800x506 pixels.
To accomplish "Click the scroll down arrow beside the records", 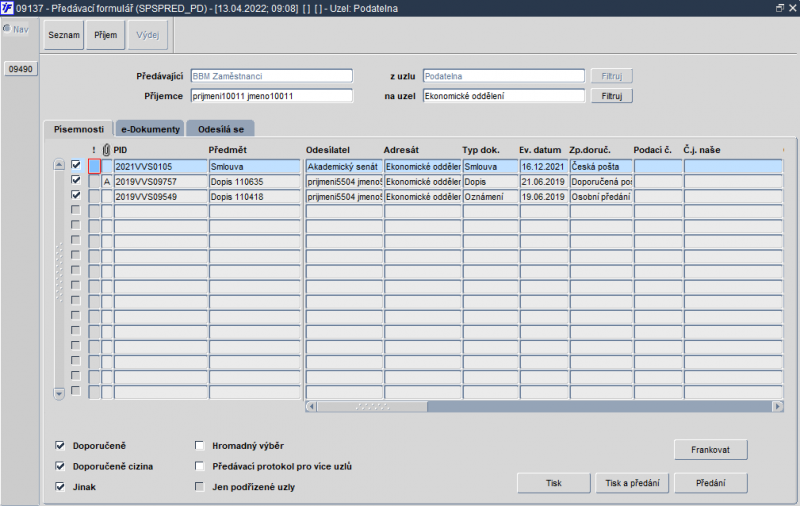I will pyautogui.click(x=59, y=393).
